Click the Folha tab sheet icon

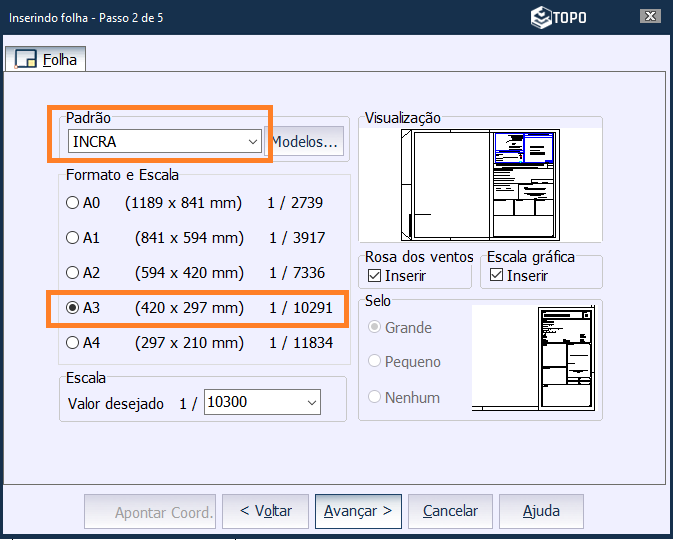(26, 60)
